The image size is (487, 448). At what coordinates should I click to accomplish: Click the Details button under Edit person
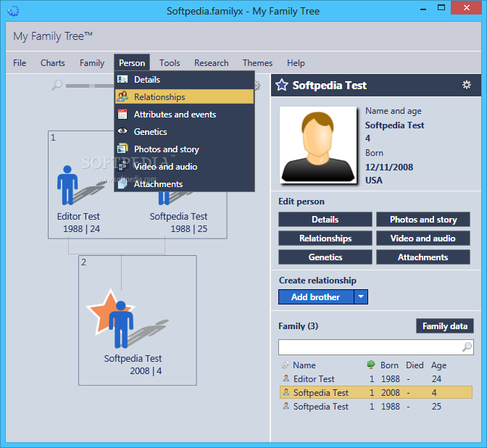325,220
